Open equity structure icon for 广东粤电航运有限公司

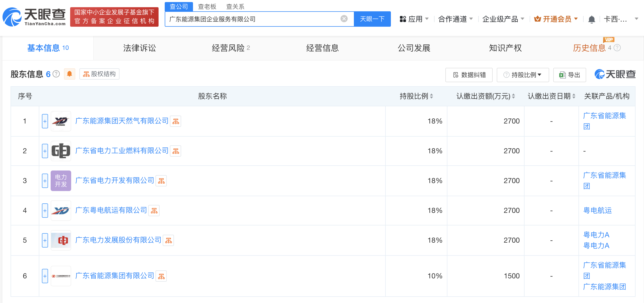[154, 211]
